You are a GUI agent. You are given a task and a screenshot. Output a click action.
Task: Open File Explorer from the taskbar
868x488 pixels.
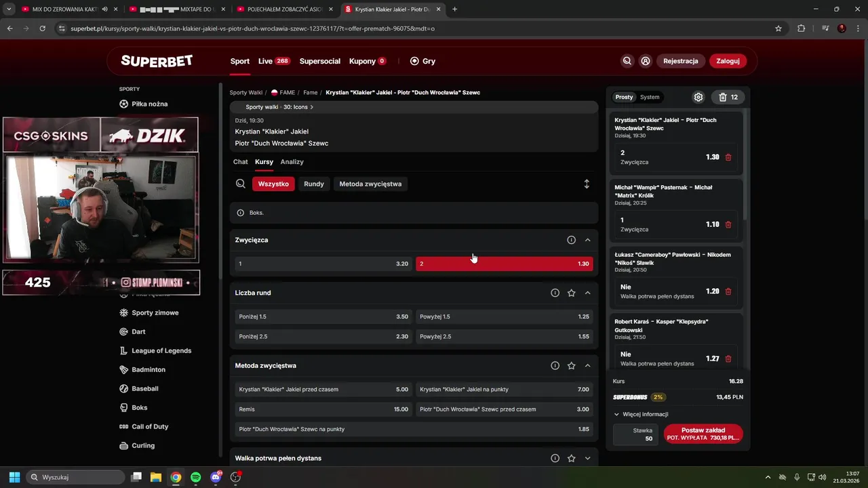[156, 477]
